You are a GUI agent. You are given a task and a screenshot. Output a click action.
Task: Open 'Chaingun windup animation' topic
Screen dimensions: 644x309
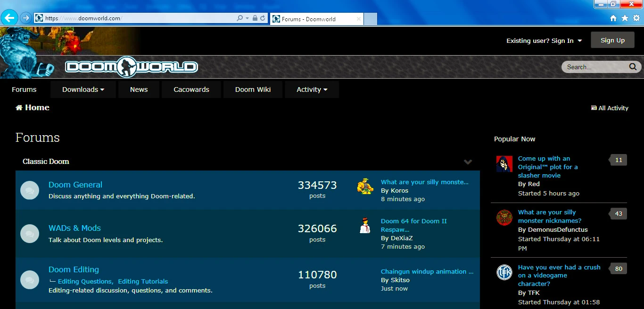[427, 271]
